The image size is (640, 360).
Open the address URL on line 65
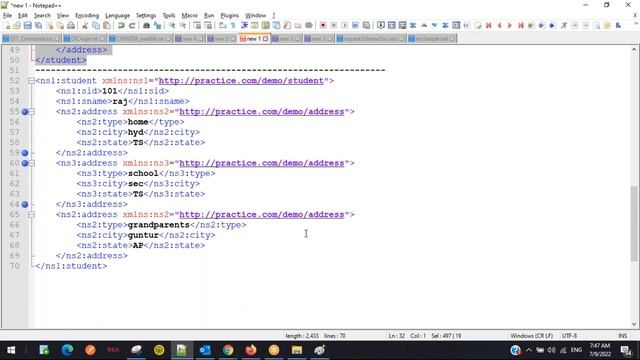pos(262,215)
